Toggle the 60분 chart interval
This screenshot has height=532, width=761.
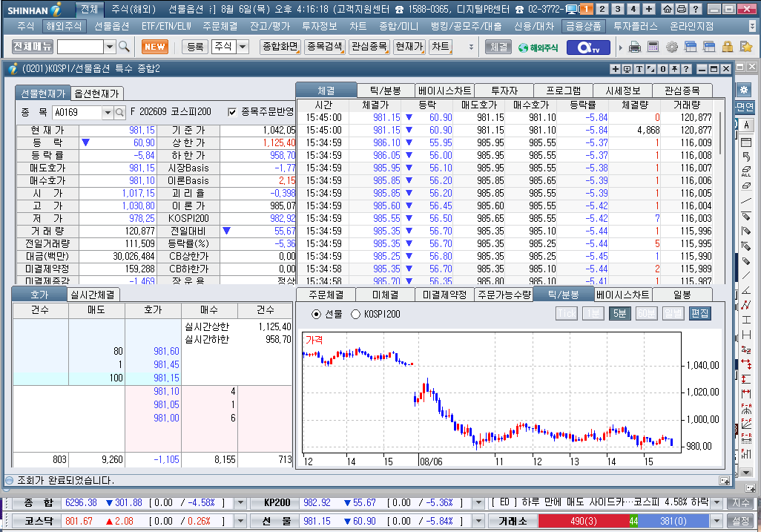646,314
